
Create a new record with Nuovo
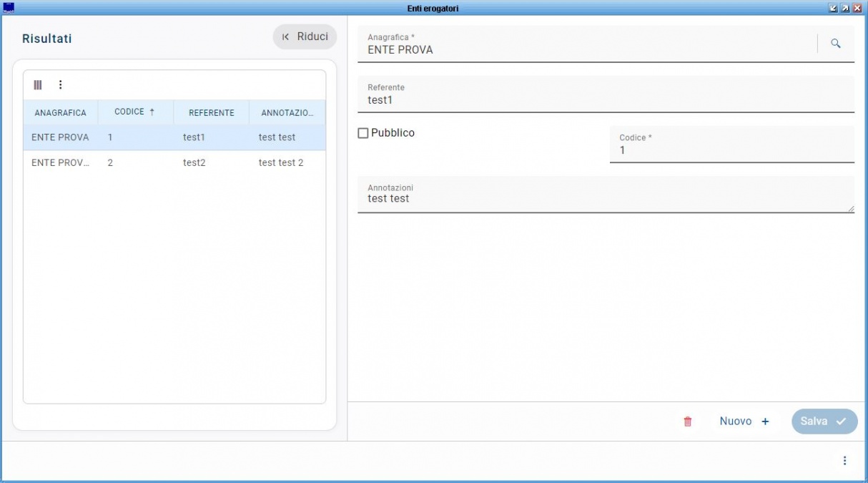tap(744, 421)
